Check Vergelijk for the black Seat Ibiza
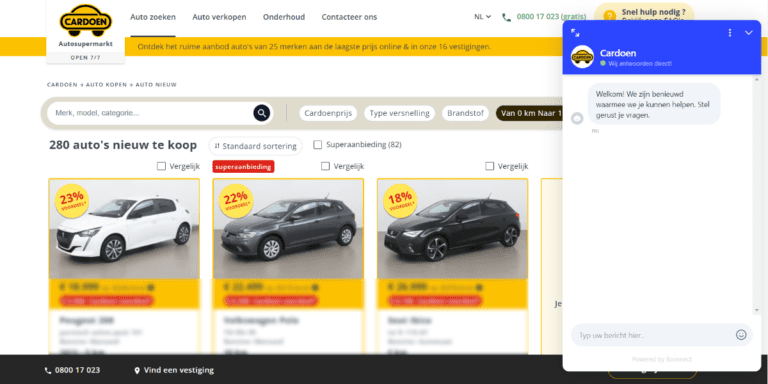Screen dimensions: 768x384 (489, 166)
